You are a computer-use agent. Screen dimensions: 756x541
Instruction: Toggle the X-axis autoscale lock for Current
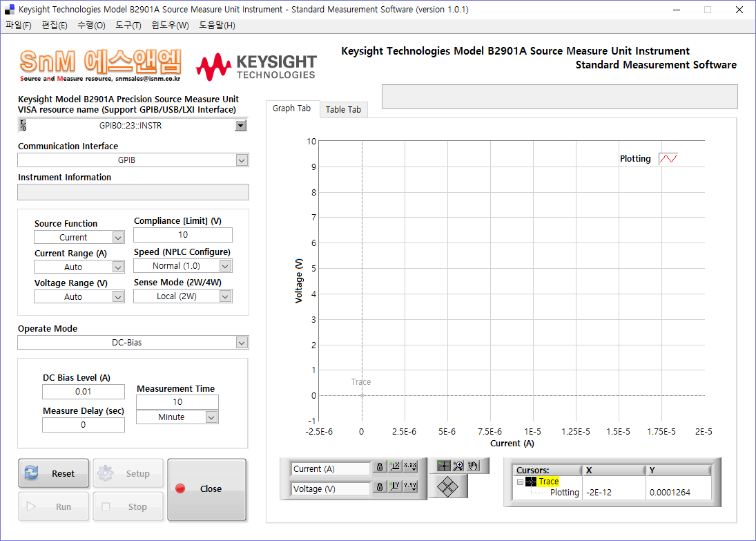[380, 466]
